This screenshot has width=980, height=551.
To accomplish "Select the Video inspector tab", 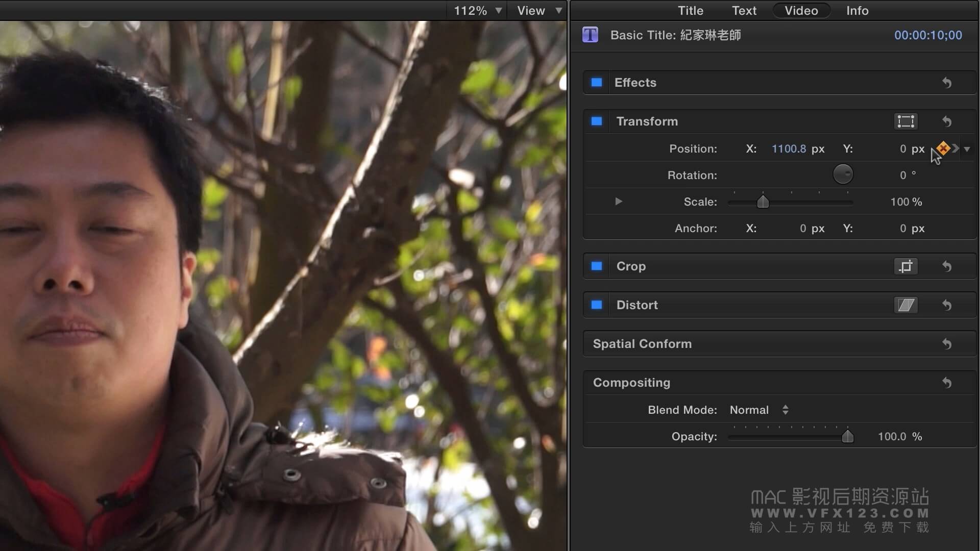I will (x=801, y=11).
